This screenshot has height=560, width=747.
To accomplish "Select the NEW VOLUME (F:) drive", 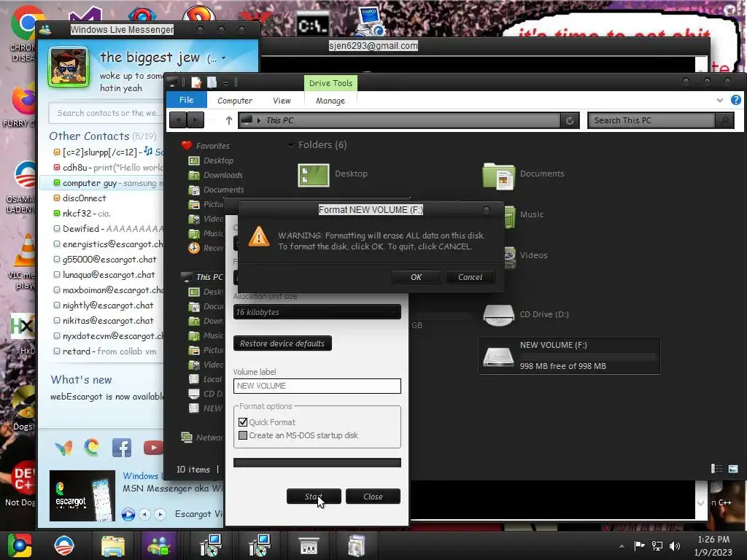I will (569, 356).
